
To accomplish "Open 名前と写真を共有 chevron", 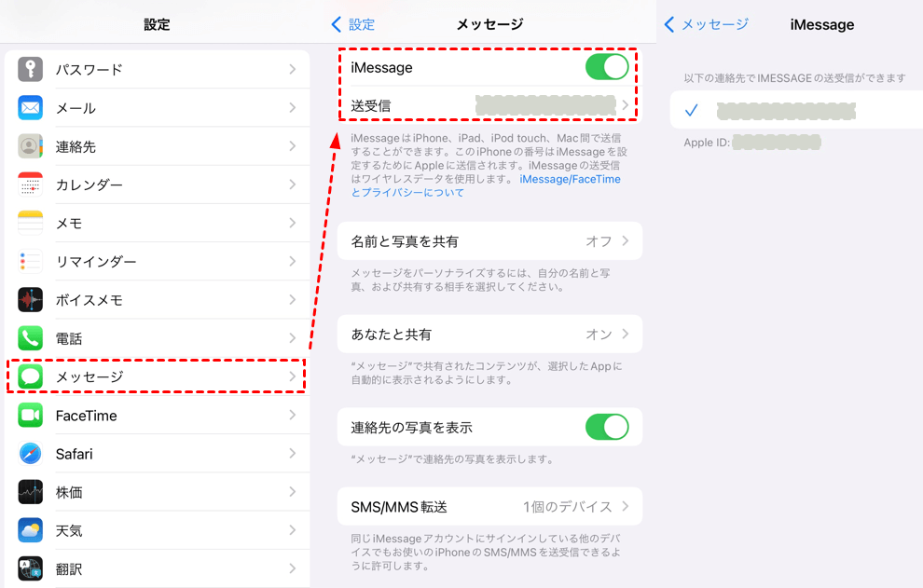I will pos(625,241).
